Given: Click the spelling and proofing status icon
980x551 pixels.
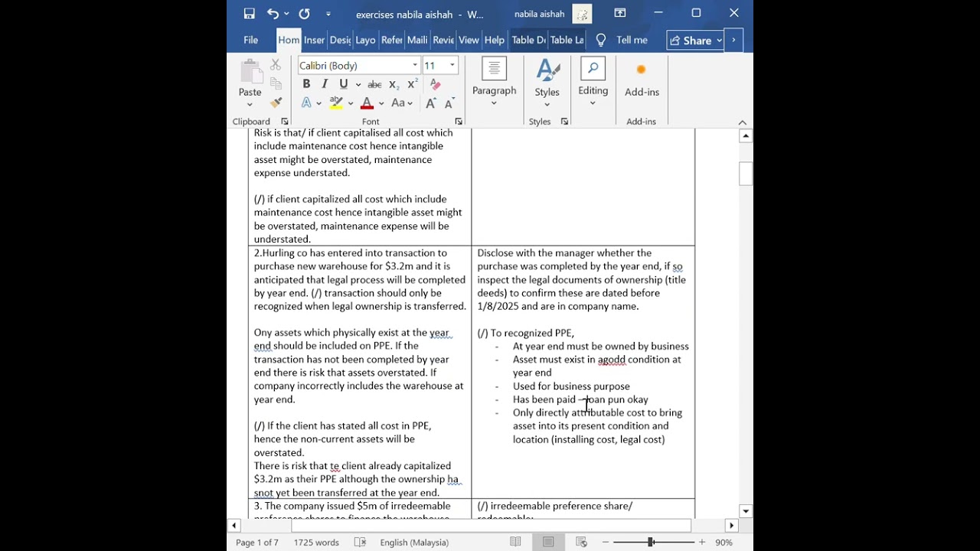Looking at the screenshot, I should click(x=360, y=543).
